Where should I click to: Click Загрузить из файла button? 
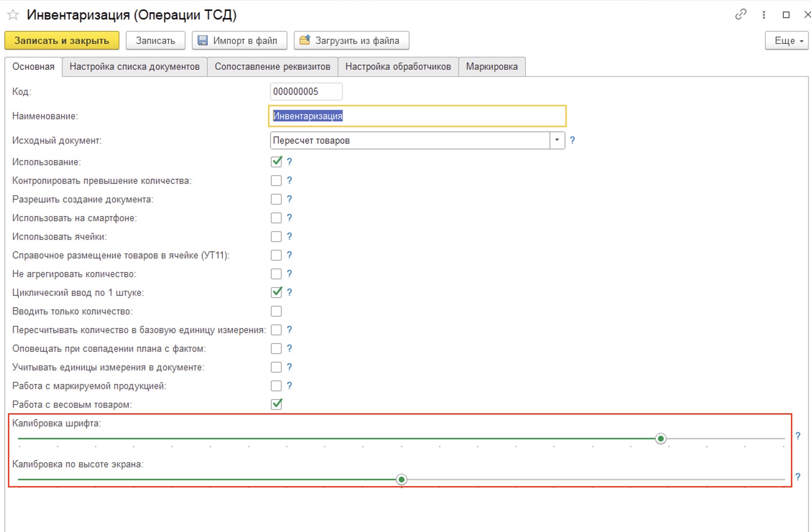tap(352, 41)
